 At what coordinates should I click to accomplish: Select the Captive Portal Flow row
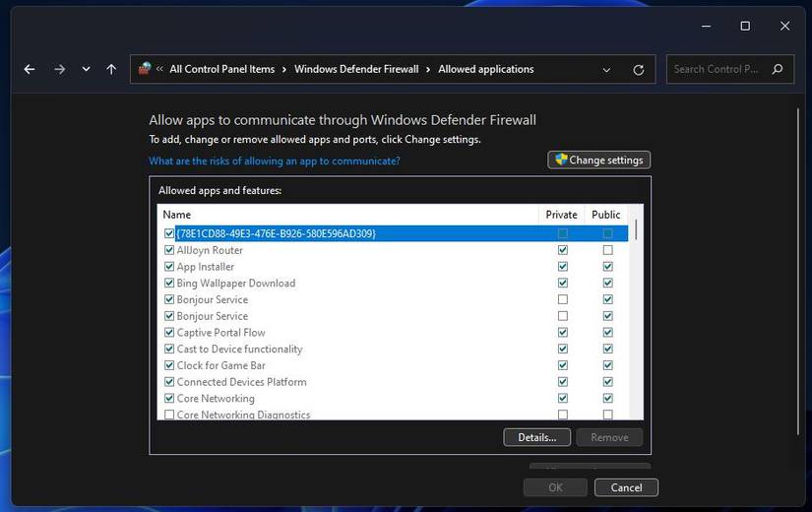[x=393, y=333]
